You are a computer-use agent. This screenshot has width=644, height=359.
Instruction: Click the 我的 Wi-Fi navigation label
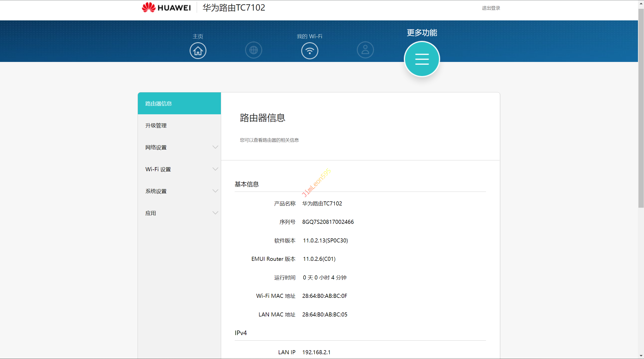point(309,36)
